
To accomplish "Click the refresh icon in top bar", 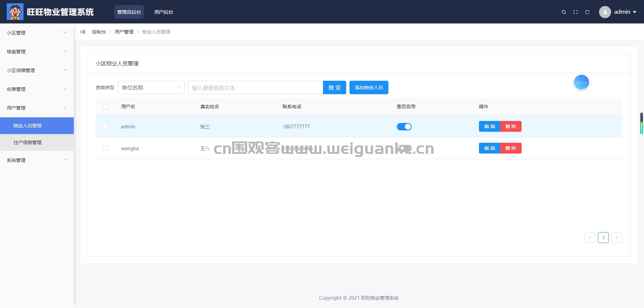I will 587,12.
